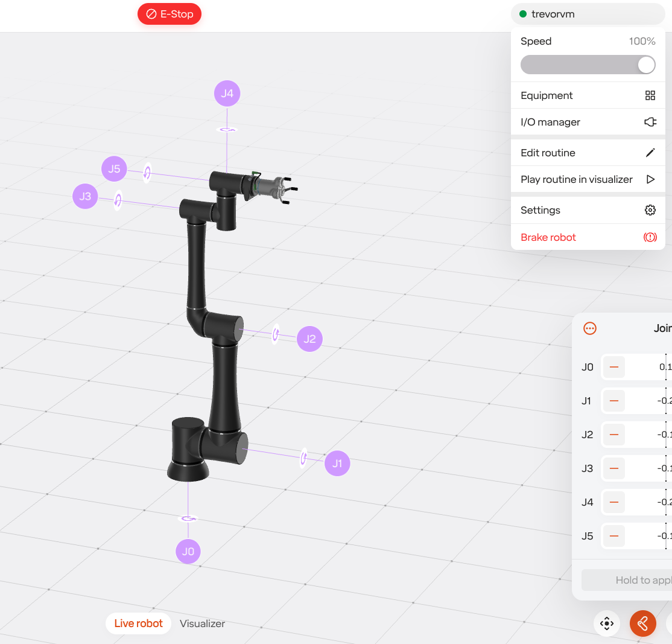Toggle the orange robot jog panel button

pos(643,623)
